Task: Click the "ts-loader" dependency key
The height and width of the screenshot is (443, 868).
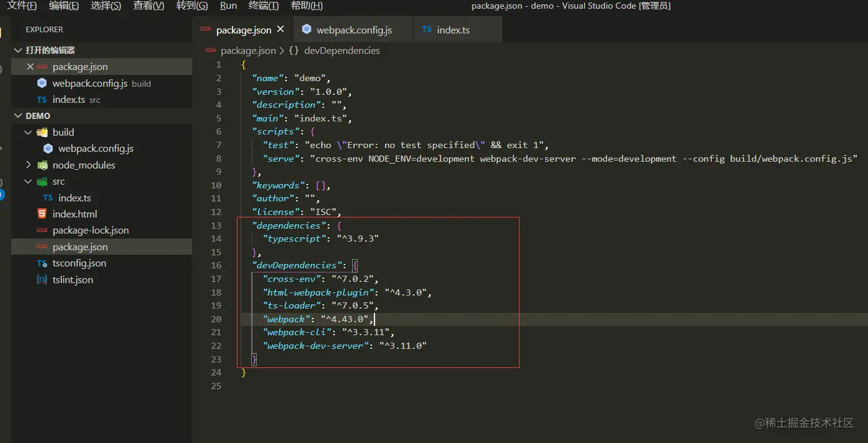Action: [291, 305]
